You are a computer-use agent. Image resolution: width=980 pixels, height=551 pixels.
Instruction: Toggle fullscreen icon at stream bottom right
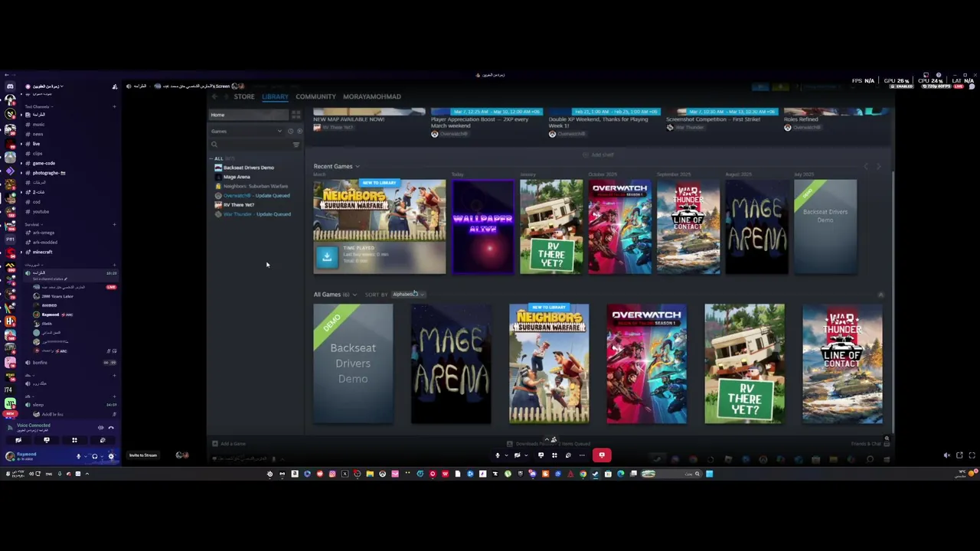click(972, 455)
